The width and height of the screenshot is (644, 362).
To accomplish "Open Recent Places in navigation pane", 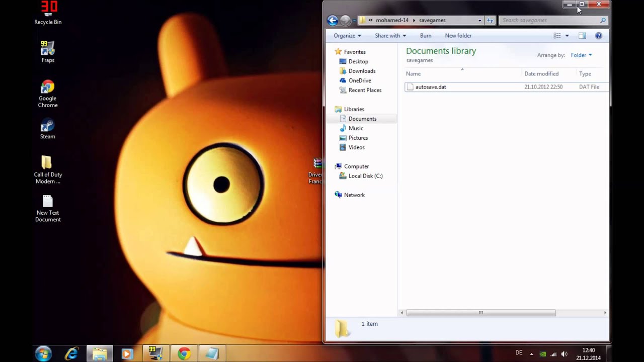I will click(365, 90).
